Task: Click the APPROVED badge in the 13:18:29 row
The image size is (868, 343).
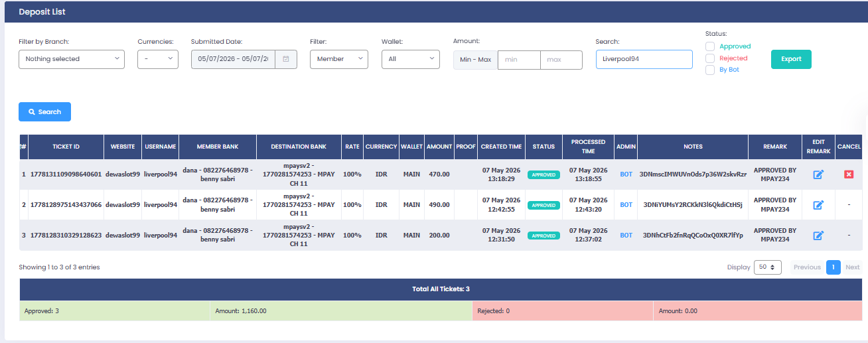Action: pyautogui.click(x=543, y=175)
